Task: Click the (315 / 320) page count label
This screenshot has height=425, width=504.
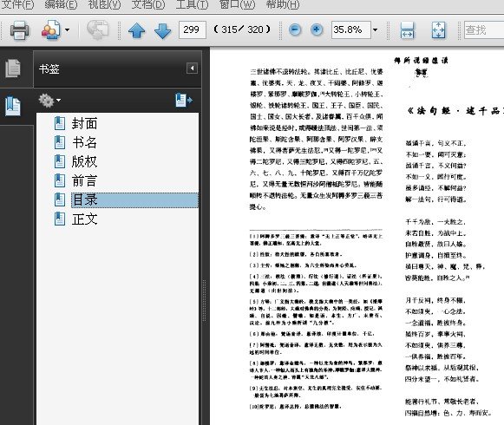Action: coord(242,29)
